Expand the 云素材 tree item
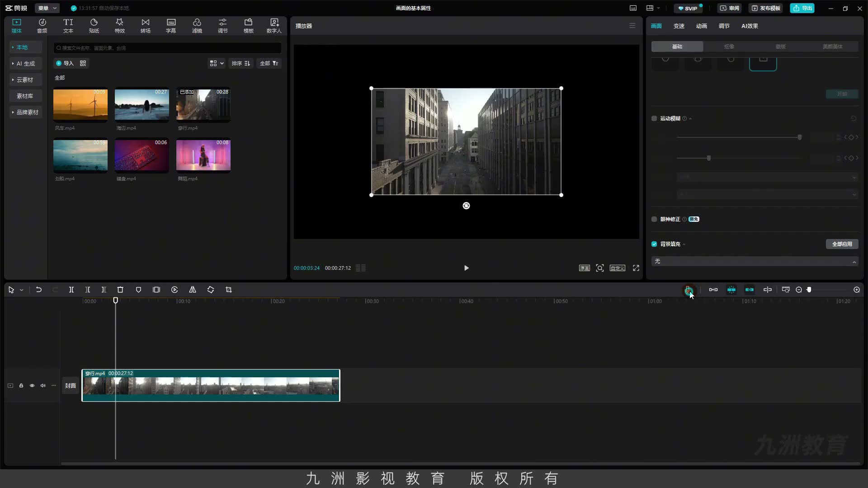Viewport: 868px width, 488px height. (x=25, y=80)
